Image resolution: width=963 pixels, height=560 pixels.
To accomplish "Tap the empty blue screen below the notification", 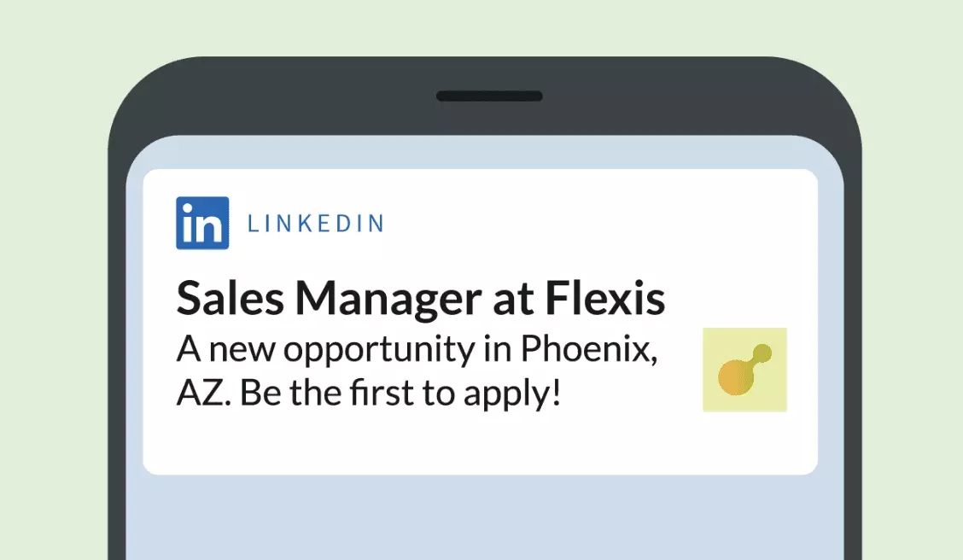I will click(478, 521).
